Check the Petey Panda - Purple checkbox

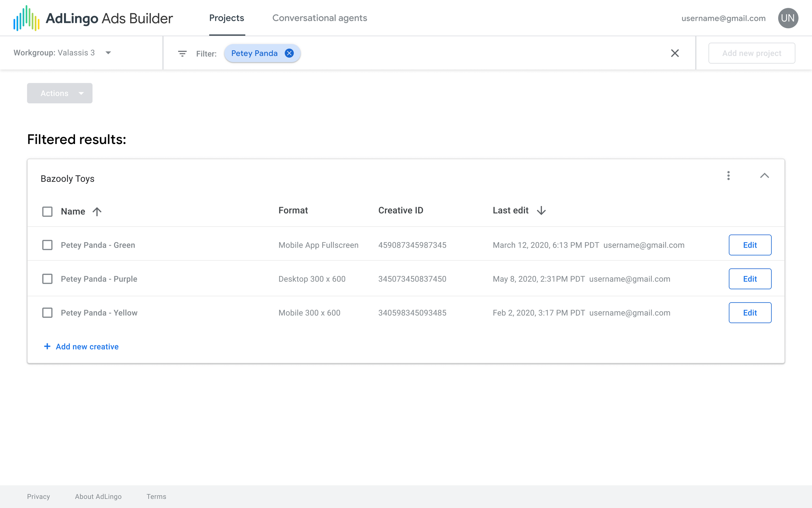coord(47,279)
